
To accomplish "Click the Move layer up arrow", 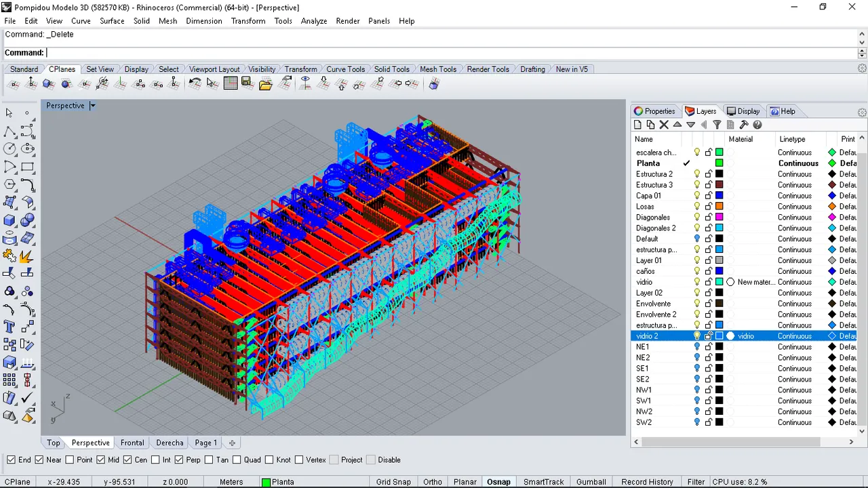I will pos(677,125).
